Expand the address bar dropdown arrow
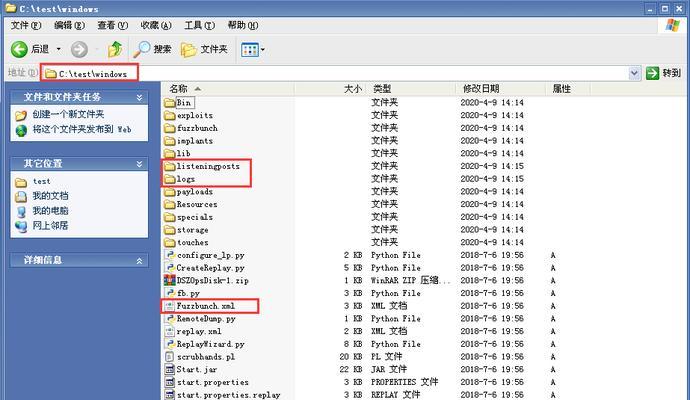Screen dimensions: 690x400 [634, 73]
